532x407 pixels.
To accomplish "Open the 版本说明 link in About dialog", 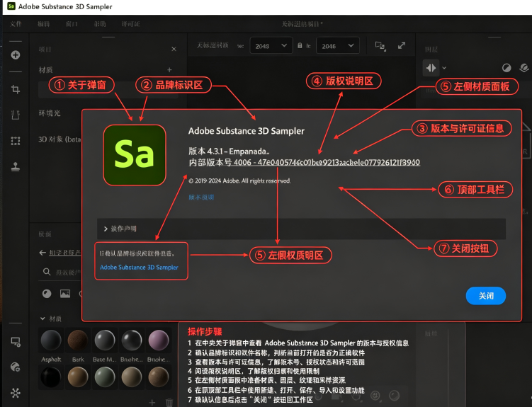I will (x=201, y=197).
